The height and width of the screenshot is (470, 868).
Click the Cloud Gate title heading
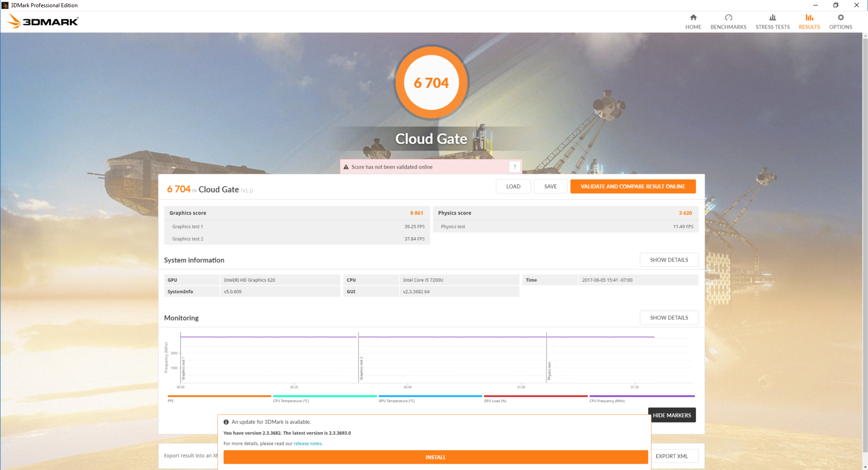click(431, 139)
